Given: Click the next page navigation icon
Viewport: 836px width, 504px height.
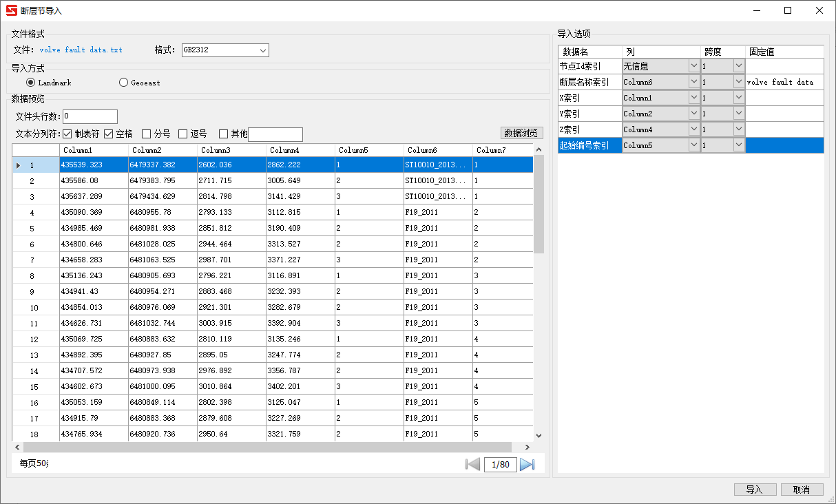Looking at the screenshot, I should pyautogui.click(x=527, y=464).
